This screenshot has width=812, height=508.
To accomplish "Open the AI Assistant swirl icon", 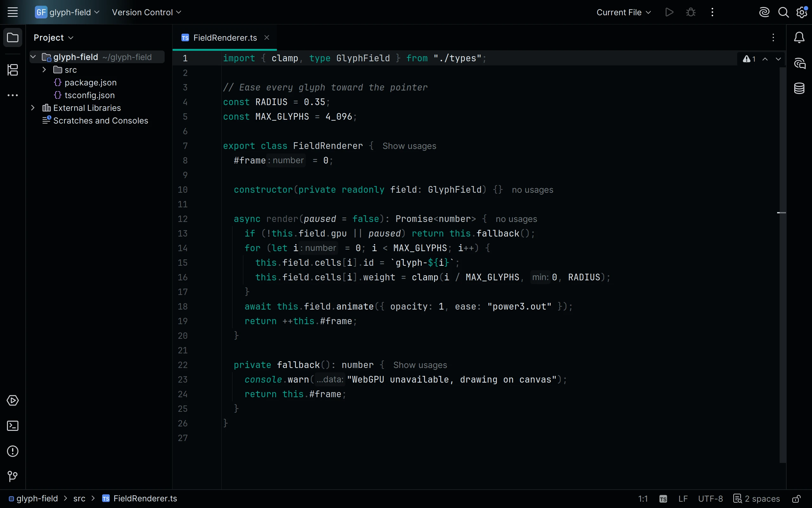I will 764,12.
